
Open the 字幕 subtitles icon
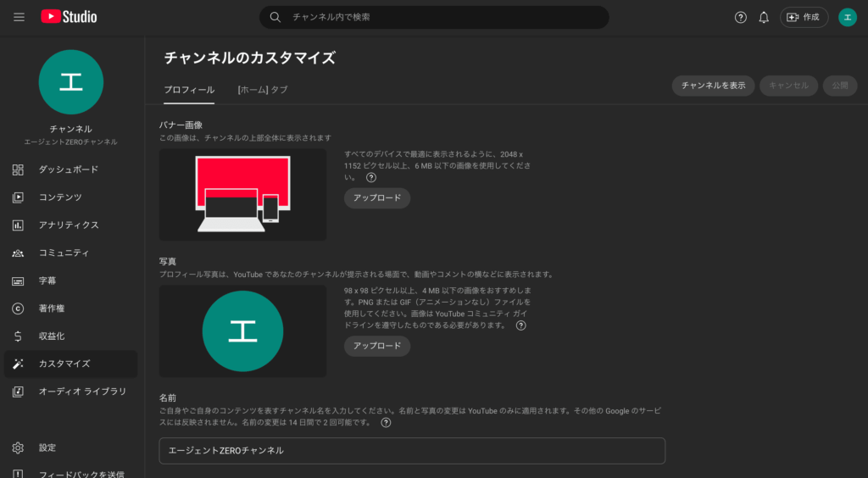click(18, 281)
